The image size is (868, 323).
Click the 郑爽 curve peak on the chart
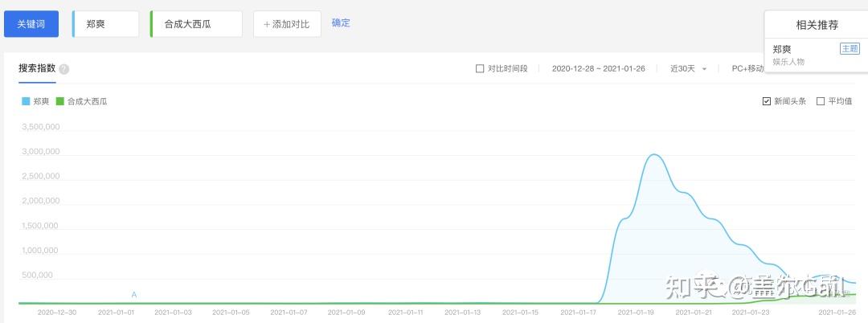click(654, 154)
